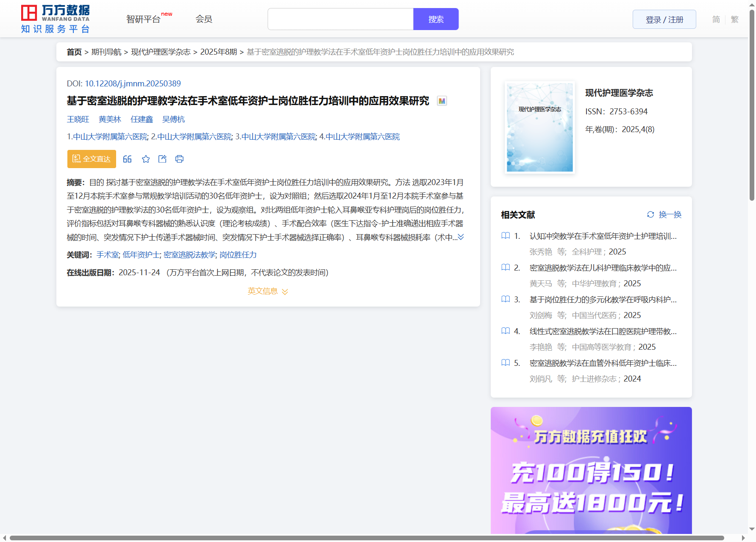
Task: Open the 智研平台 menu item
Action: pos(144,19)
